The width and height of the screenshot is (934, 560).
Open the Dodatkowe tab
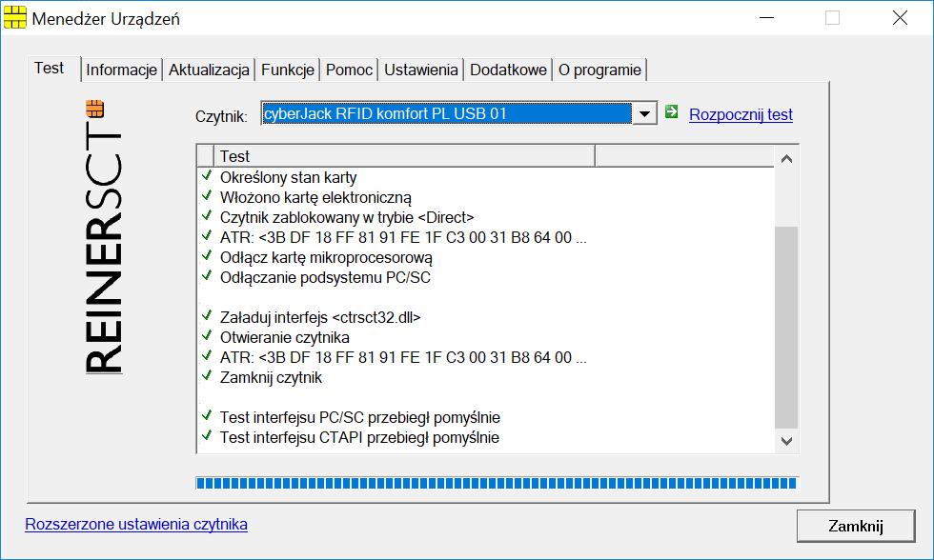tap(508, 70)
